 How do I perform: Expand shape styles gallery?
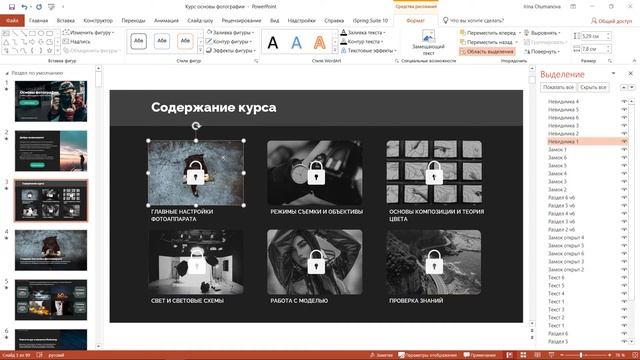click(x=200, y=50)
